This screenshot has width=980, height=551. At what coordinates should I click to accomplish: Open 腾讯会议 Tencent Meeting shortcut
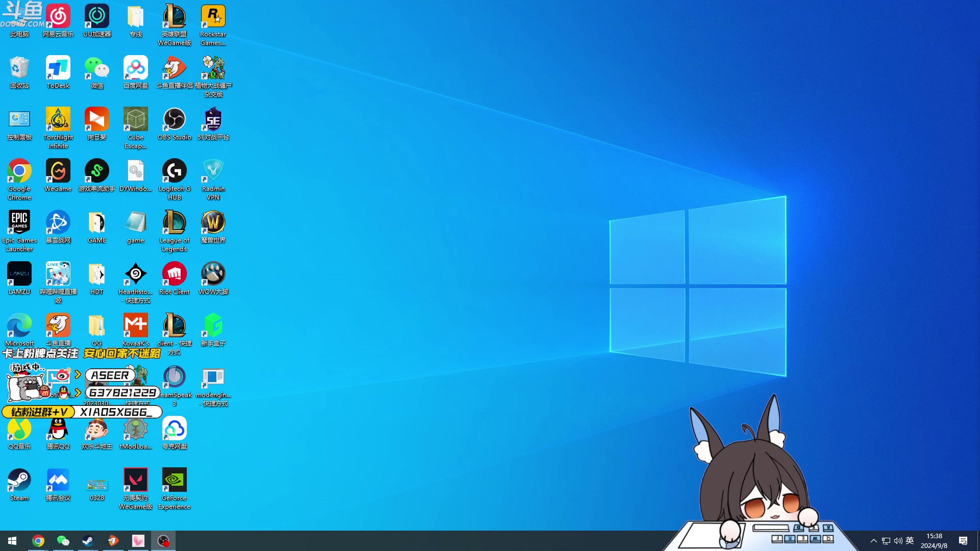[58, 484]
